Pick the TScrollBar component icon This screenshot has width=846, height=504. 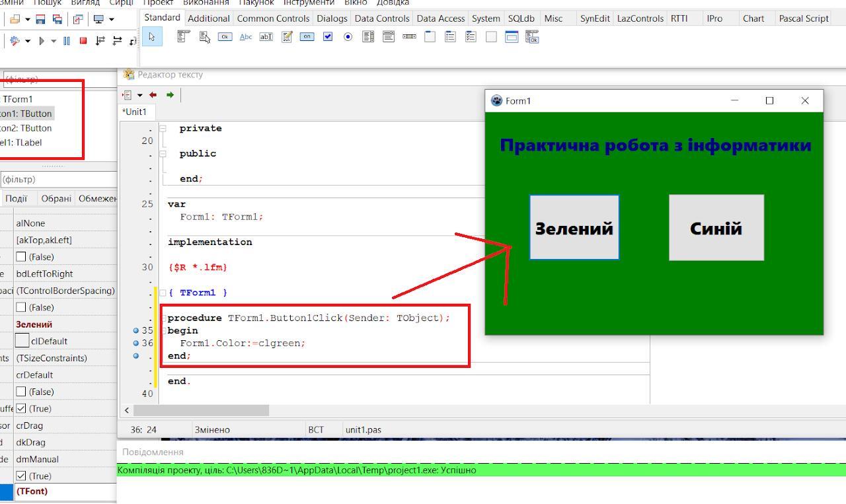pos(409,37)
